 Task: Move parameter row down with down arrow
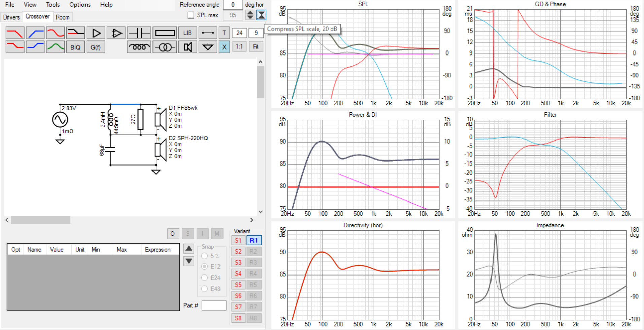pyautogui.click(x=189, y=261)
